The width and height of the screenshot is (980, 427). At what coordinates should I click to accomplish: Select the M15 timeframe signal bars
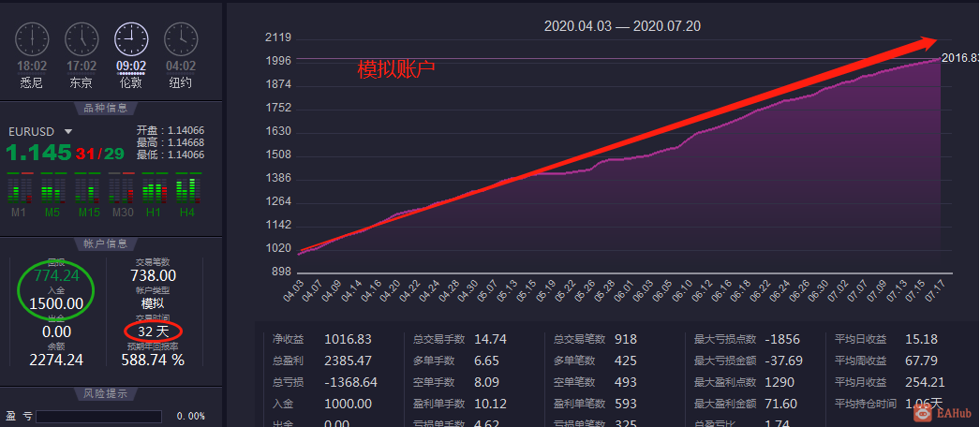86,190
